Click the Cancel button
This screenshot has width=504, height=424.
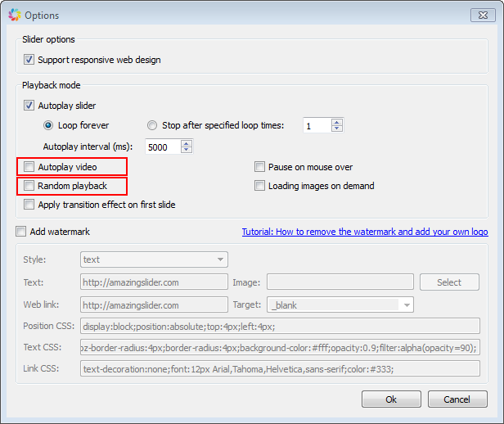(x=457, y=399)
